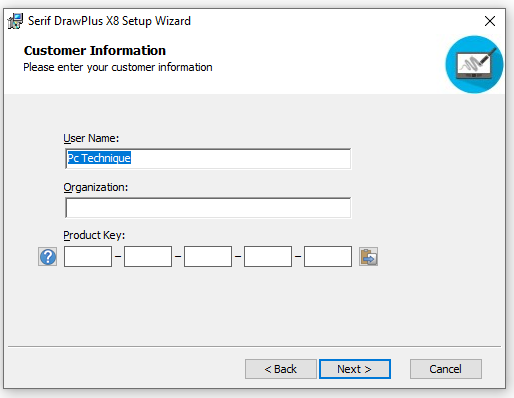Go to the previous step with Back
514x398 pixels.
pos(281,369)
